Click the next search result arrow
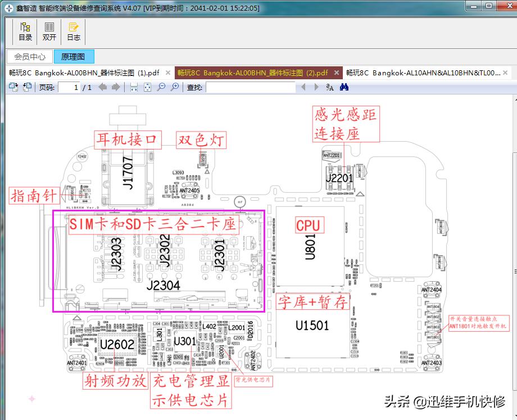 (x=316, y=87)
